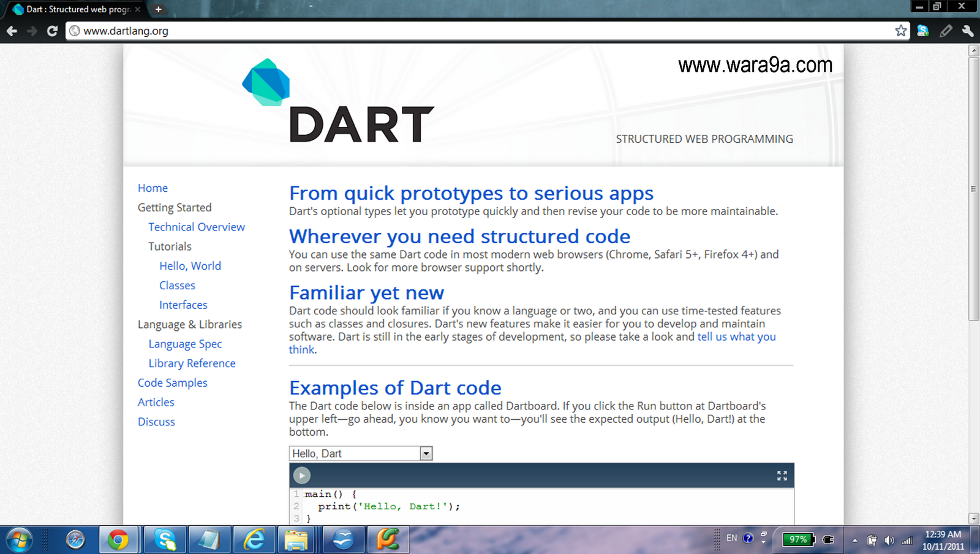
Task: Click the Show desktop button
Action: coord(976,540)
